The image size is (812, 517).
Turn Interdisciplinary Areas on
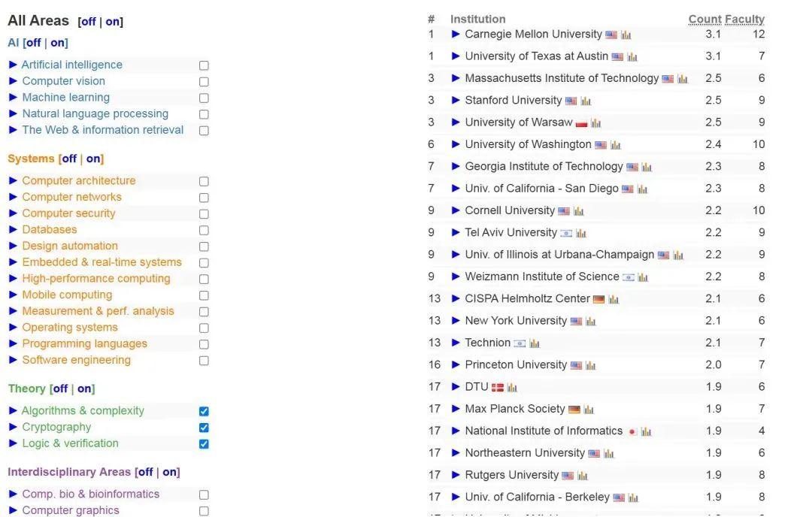[x=170, y=472]
